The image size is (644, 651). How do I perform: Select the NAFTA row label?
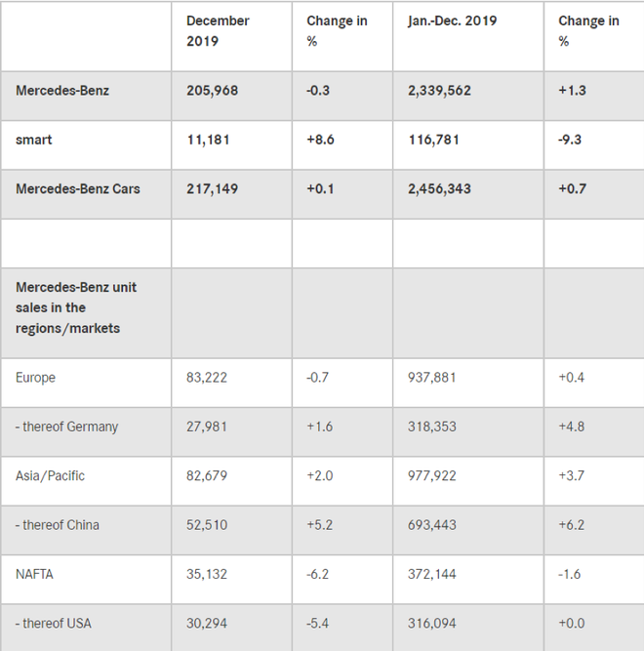click(x=35, y=574)
